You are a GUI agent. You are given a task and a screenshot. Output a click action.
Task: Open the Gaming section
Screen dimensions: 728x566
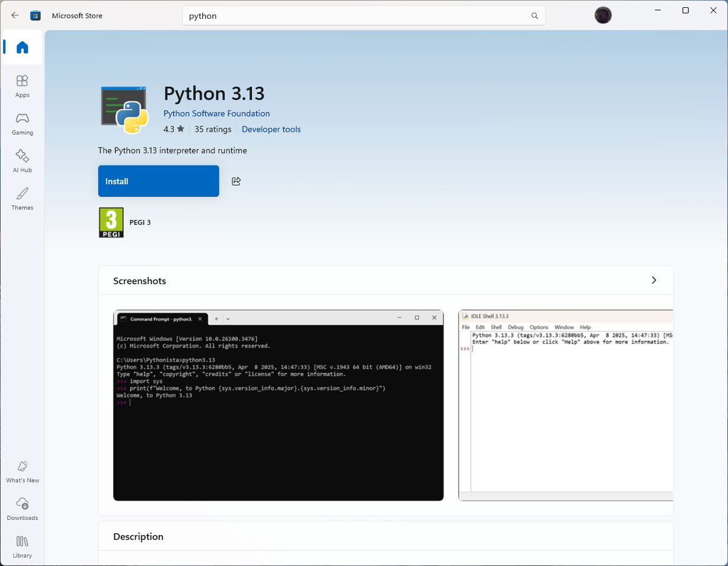click(22, 124)
